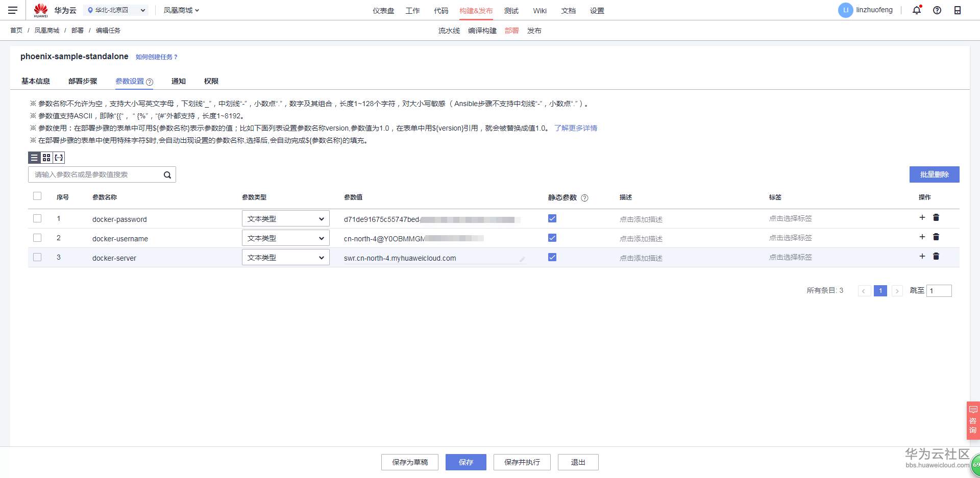Open the 咨询 consultation side widget
The width and height of the screenshot is (980, 478).
click(x=973, y=420)
